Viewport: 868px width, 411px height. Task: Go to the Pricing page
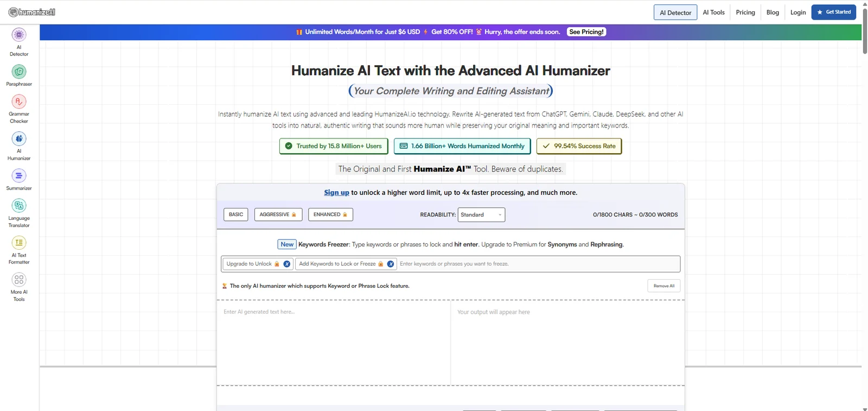pos(745,12)
